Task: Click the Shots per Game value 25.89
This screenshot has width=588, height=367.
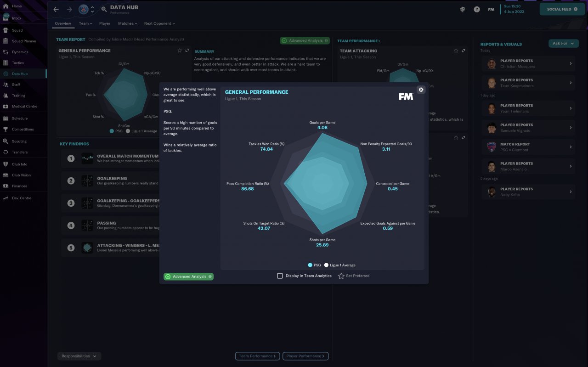Action: click(322, 245)
